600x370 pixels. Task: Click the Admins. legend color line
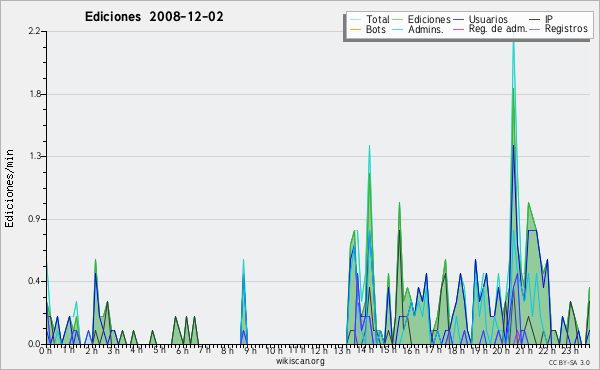398,29
